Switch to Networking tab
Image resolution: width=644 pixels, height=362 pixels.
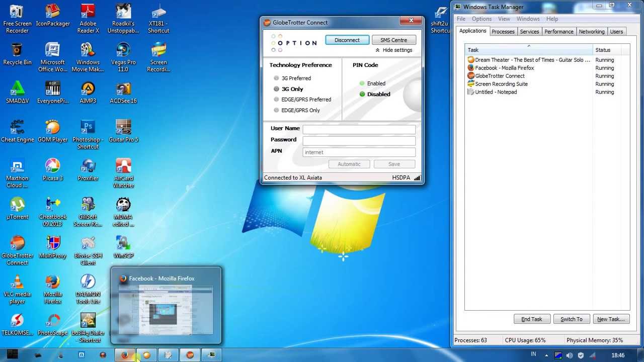pyautogui.click(x=592, y=32)
